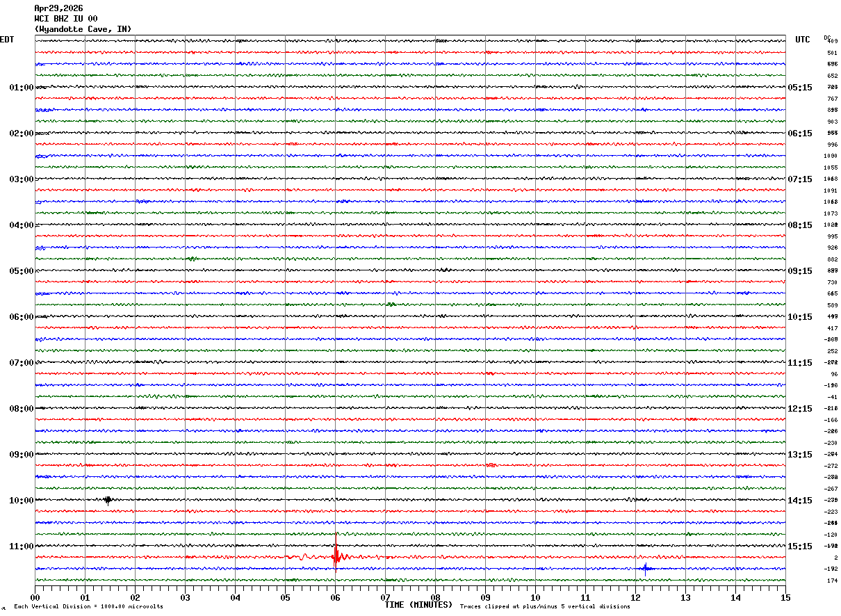Click the UTC time zone label
Screen dimensions: 841x616
[x=803, y=40]
